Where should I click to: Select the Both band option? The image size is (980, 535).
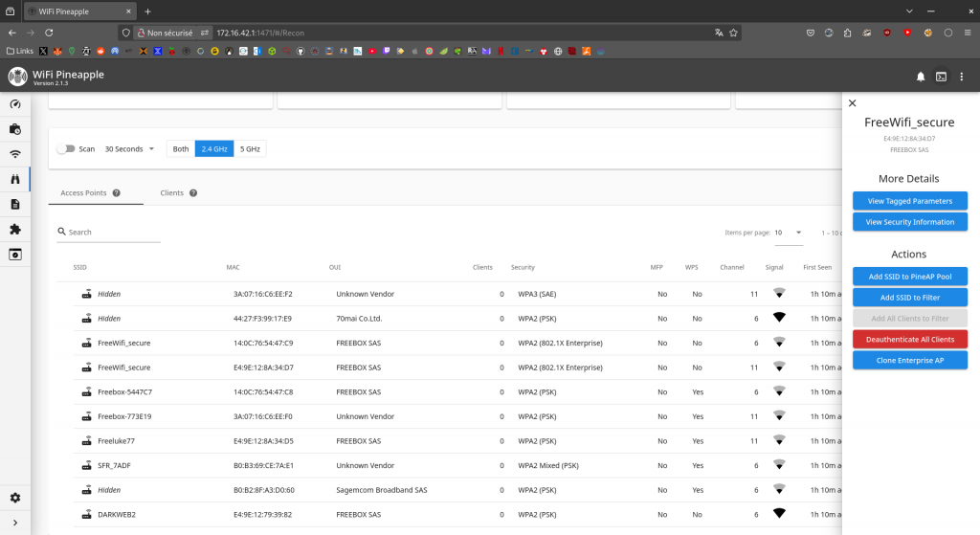[181, 148]
